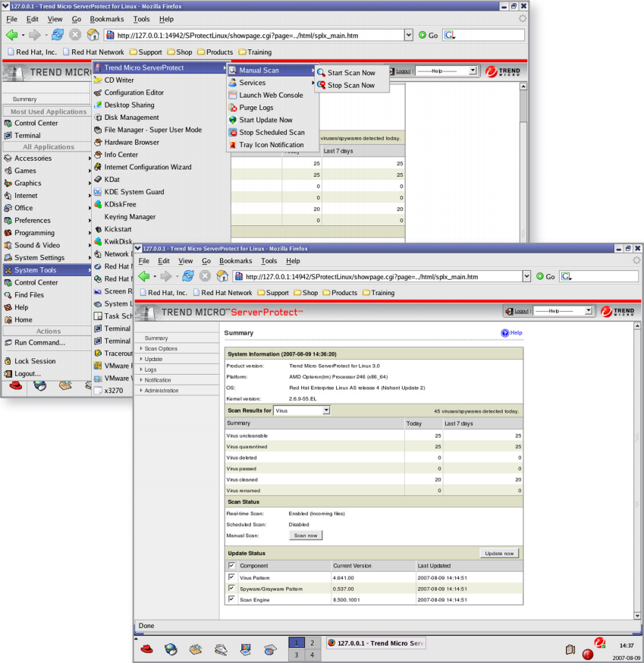The image size is (644, 663).
Task: Click Stop icon in front Firefox toolbar
Action: pyautogui.click(x=205, y=277)
